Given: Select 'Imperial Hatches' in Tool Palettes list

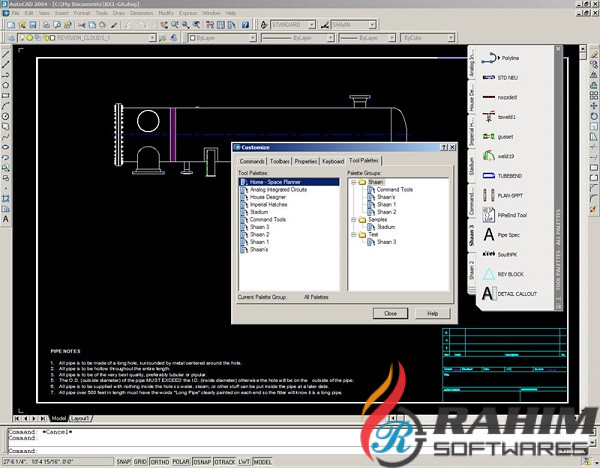Looking at the screenshot, I should [x=268, y=204].
